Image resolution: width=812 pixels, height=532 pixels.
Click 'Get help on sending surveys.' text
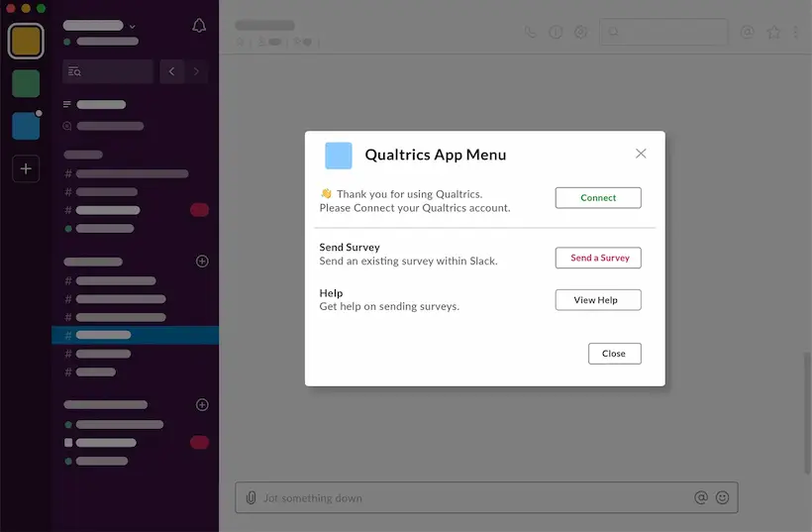(389, 306)
